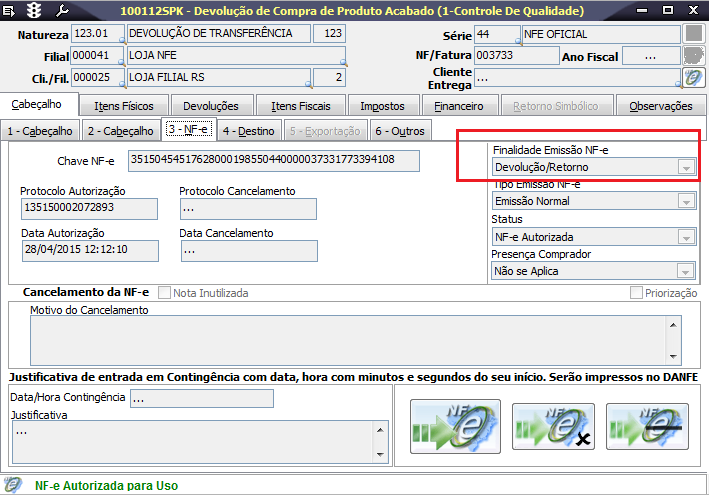Click lookup icon on Natureza code field
The height and width of the screenshot is (495, 709).
click(x=122, y=41)
